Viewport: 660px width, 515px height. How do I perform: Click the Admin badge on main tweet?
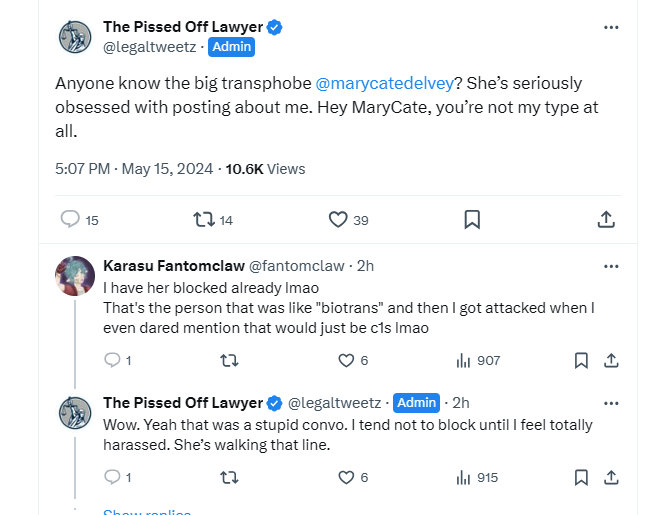(230, 47)
